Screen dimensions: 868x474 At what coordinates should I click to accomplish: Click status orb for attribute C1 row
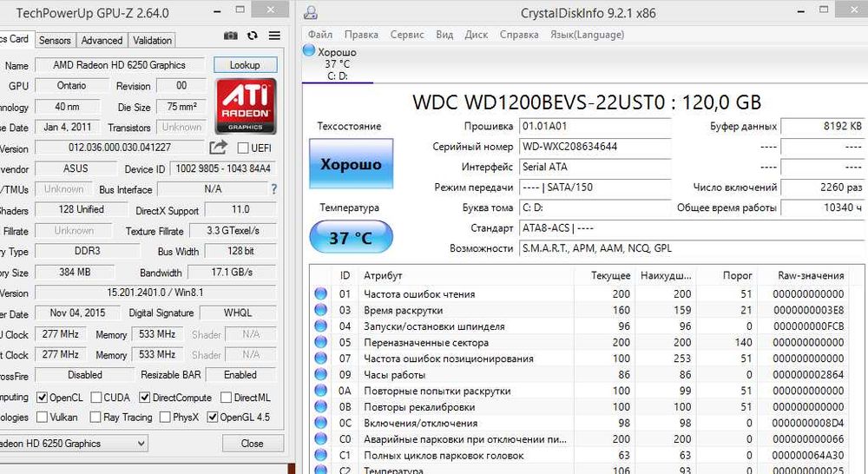pos(320,455)
